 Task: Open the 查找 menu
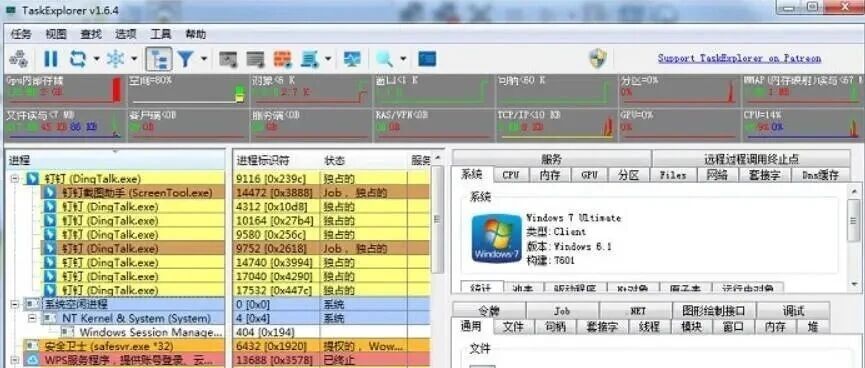[x=91, y=34]
